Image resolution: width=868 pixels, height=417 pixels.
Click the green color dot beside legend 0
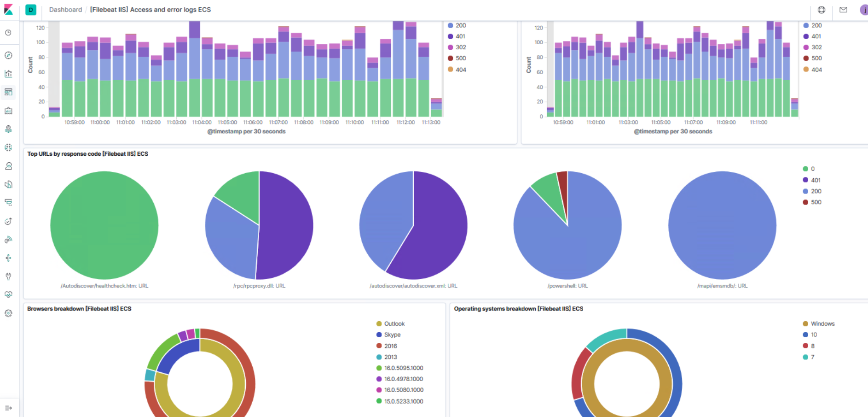coord(804,169)
